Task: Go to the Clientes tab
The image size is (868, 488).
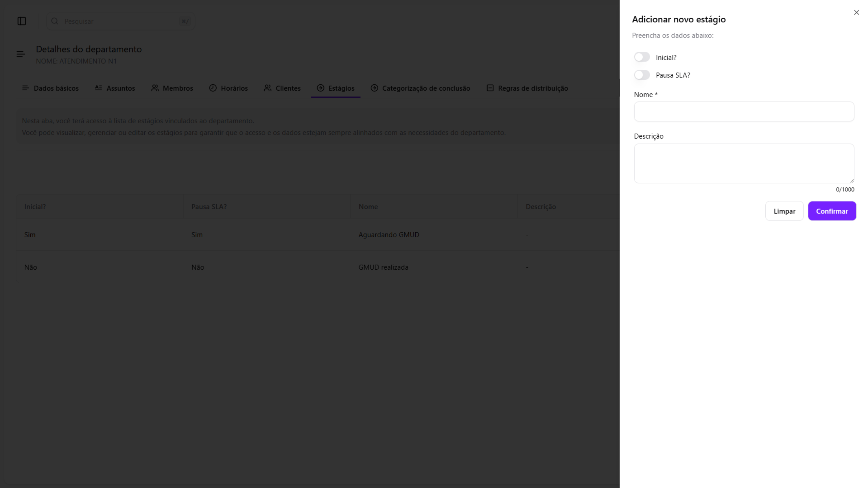Action: pos(288,88)
